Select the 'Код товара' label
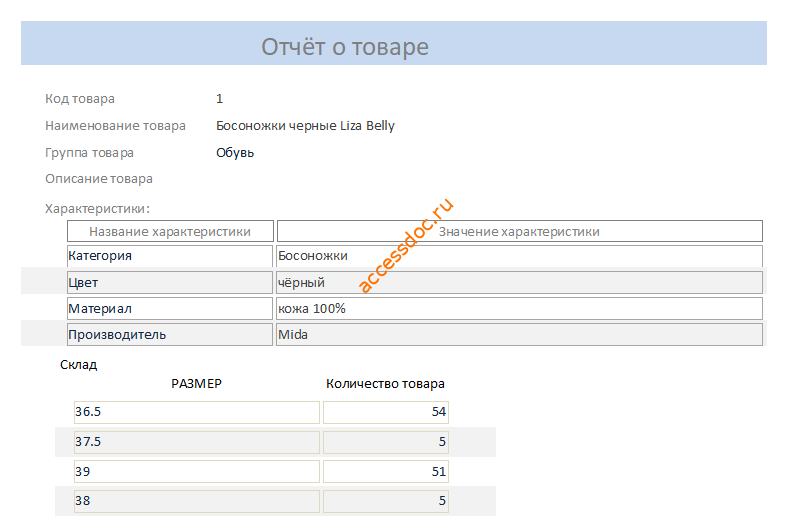This screenshot has width=790, height=530. pos(80,99)
